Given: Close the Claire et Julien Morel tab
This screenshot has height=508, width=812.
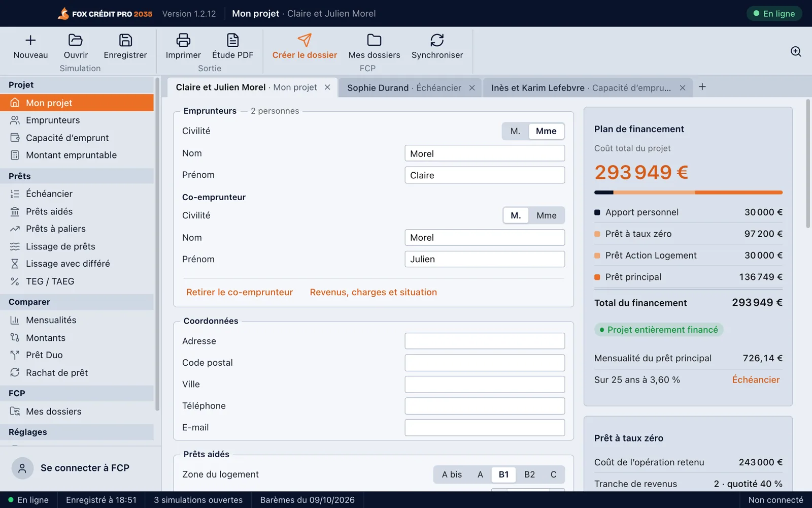Looking at the screenshot, I should click(x=327, y=87).
